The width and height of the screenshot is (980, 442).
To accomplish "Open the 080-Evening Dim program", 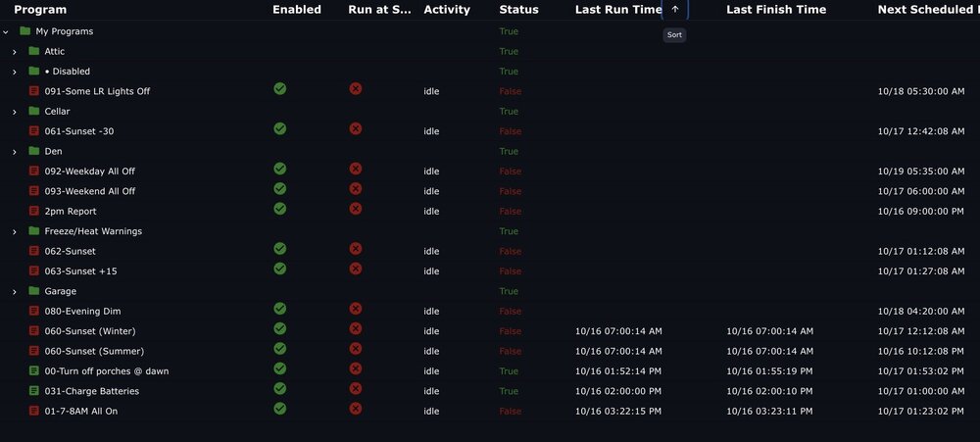I will point(82,312).
